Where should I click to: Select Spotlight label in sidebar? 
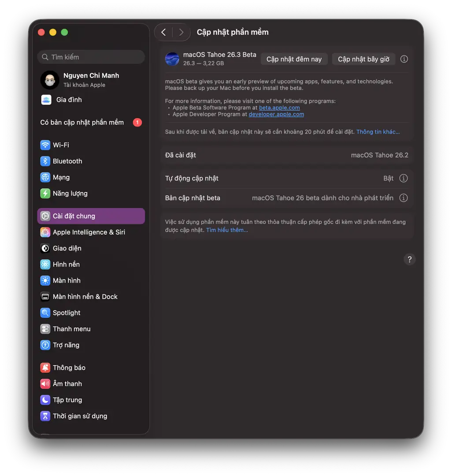(x=67, y=312)
